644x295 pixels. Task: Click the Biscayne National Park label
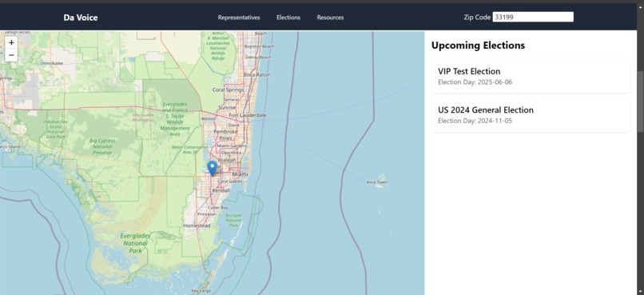pos(233,220)
